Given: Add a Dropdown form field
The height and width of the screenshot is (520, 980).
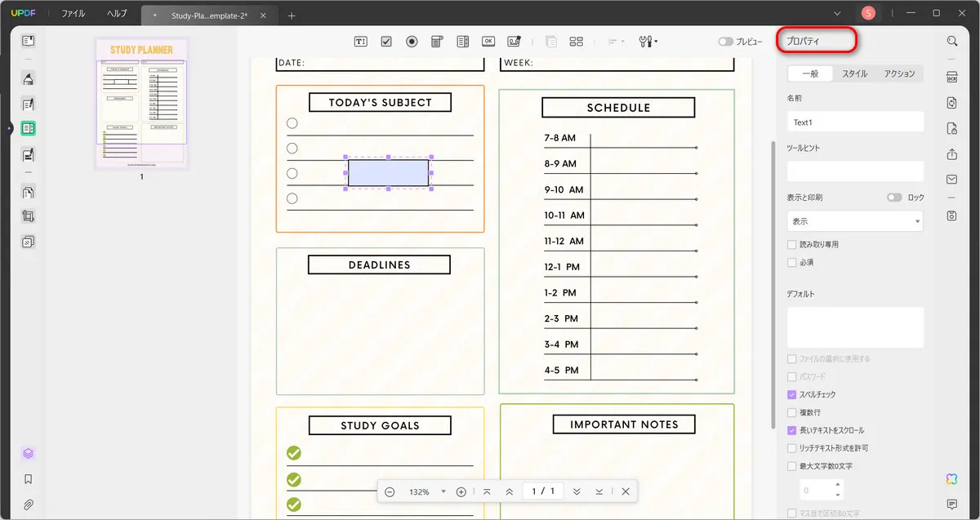Looking at the screenshot, I should [437, 42].
